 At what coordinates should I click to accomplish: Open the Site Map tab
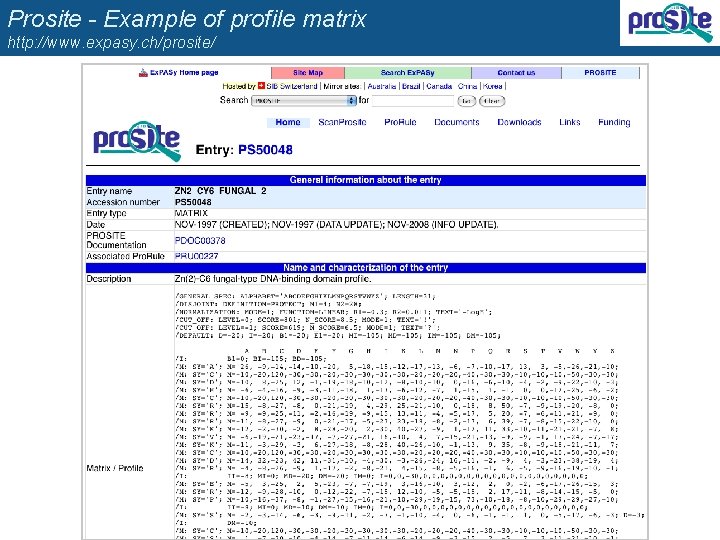(308, 73)
